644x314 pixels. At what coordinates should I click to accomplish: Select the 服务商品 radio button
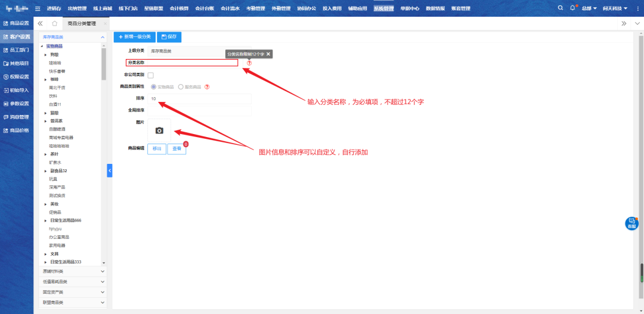pos(181,87)
